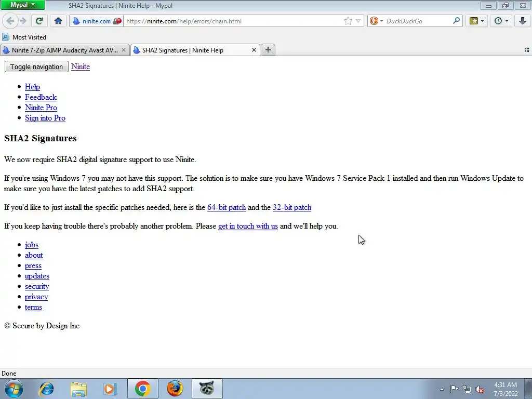The height and width of the screenshot is (399, 532).
Task: Open the Ninite home link
Action: (x=81, y=66)
